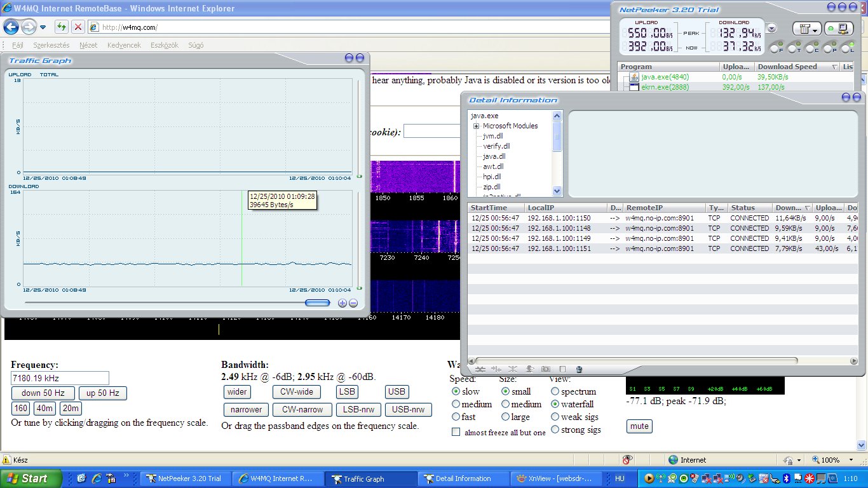This screenshot has width=868, height=488.
Task: Open NetPeeker list options menu button
Action: [806, 29]
